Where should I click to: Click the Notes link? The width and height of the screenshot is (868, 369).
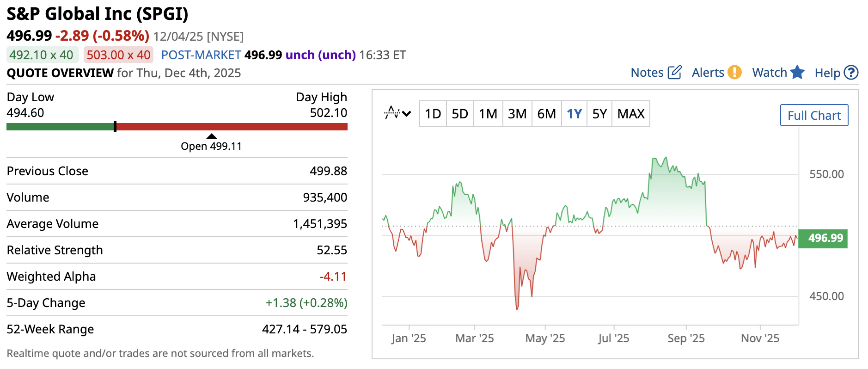click(647, 73)
